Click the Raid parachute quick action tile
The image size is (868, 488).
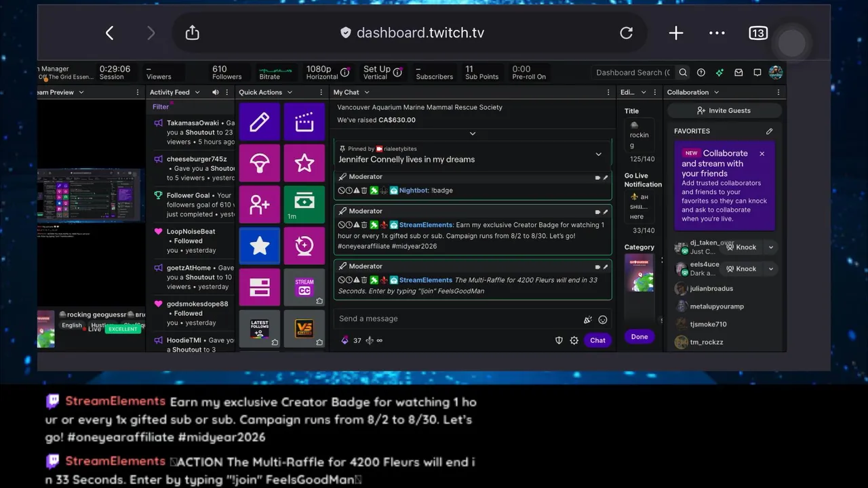[x=260, y=163]
